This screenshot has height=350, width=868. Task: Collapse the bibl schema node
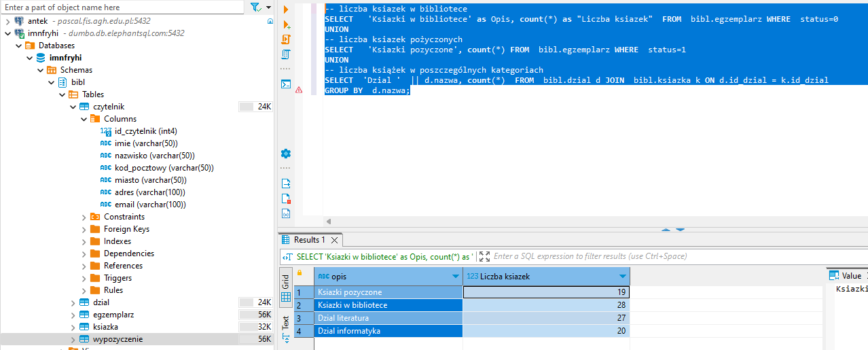tap(51, 82)
